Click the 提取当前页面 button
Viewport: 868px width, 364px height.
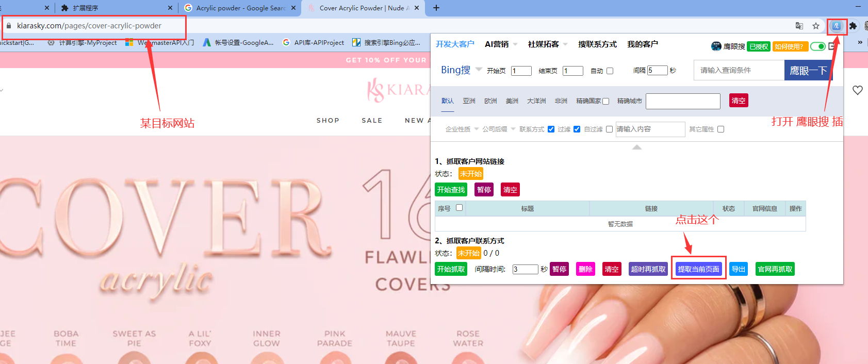(x=698, y=269)
